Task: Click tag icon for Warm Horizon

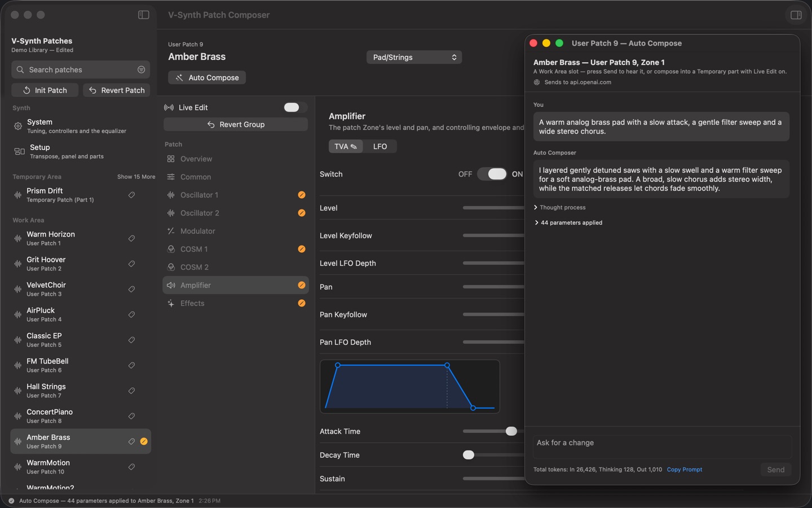Action: [131, 238]
